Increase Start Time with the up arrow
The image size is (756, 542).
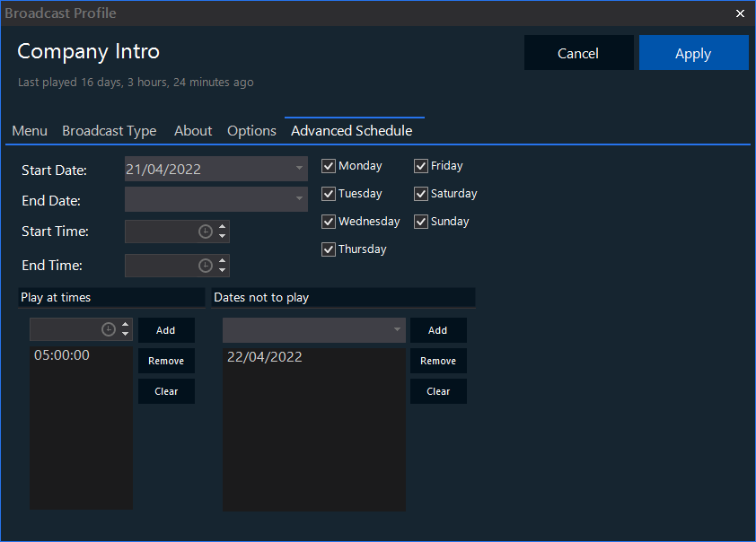pos(223,226)
